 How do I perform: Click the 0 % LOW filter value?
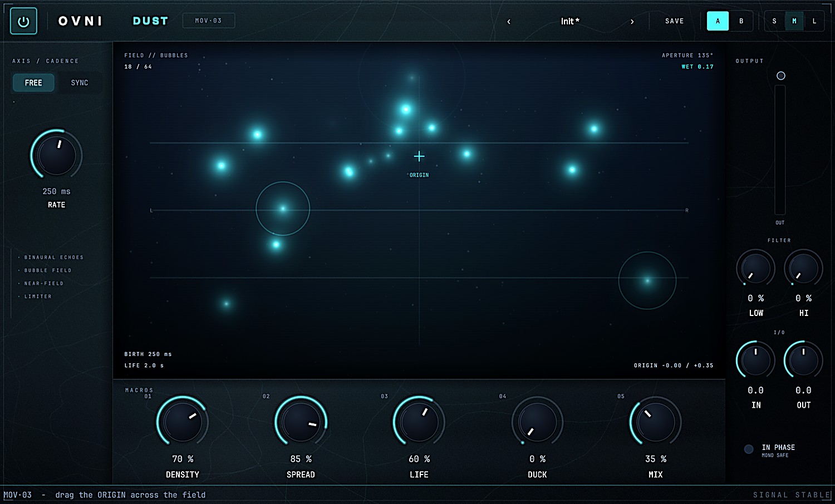[x=755, y=299]
